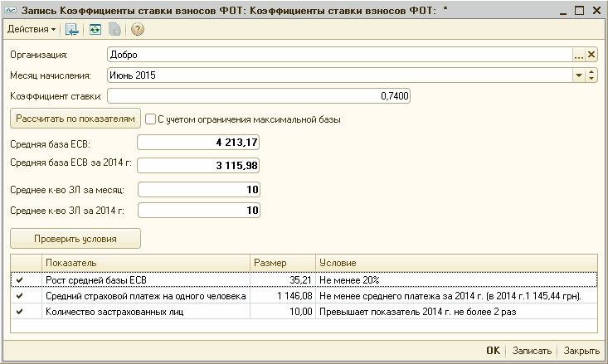Open Help via the question mark icon

(x=138, y=30)
